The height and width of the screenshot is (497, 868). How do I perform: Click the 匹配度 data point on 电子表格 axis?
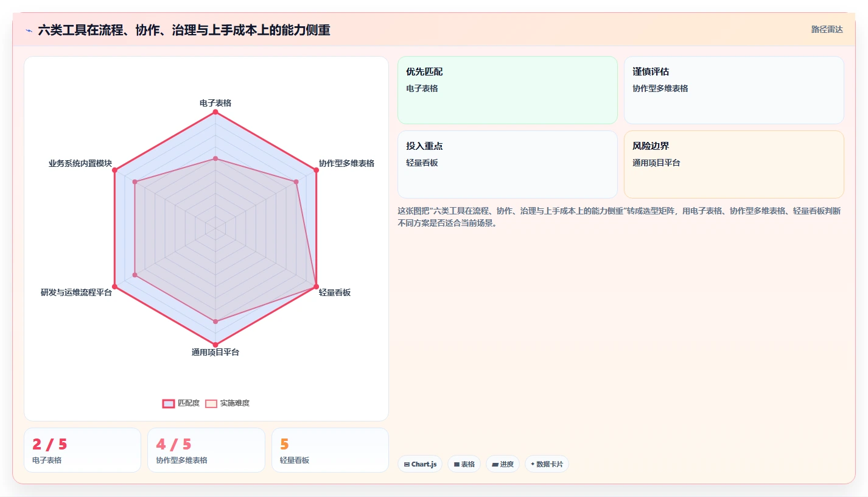coord(215,112)
